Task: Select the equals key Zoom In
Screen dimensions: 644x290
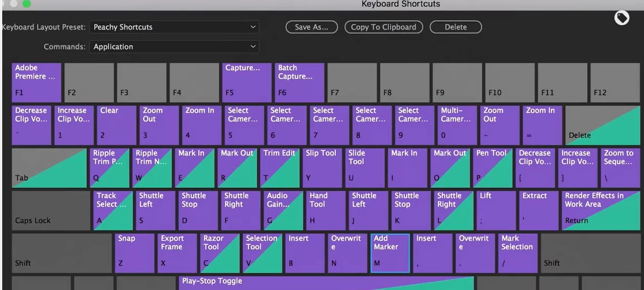Action: click(x=543, y=125)
